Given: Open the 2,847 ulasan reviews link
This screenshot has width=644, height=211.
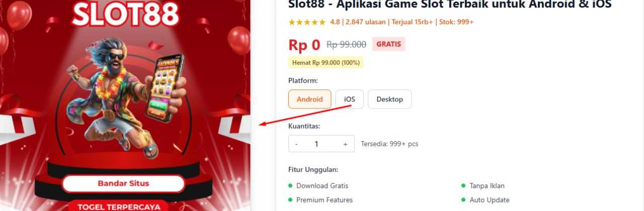Looking at the screenshot, I should [365, 22].
